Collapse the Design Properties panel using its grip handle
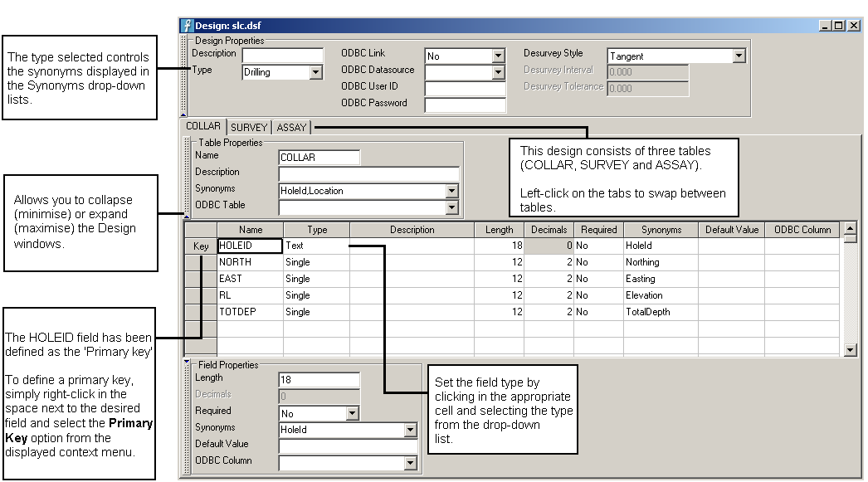This screenshot has height=482, width=868. [184, 75]
